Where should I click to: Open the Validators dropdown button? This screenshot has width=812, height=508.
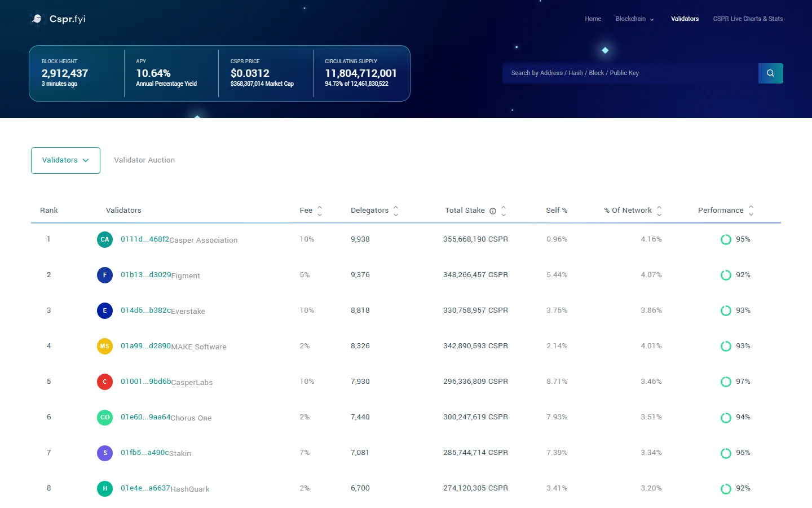tap(65, 160)
